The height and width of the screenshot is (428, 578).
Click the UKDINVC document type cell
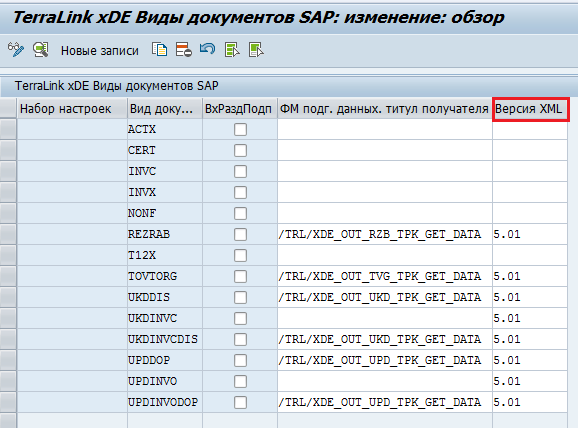(165, 319)
